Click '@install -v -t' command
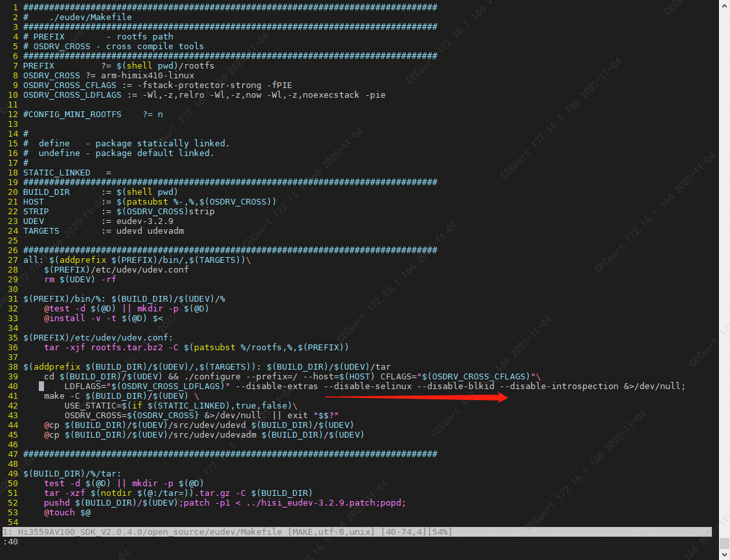 click(80, 319)
